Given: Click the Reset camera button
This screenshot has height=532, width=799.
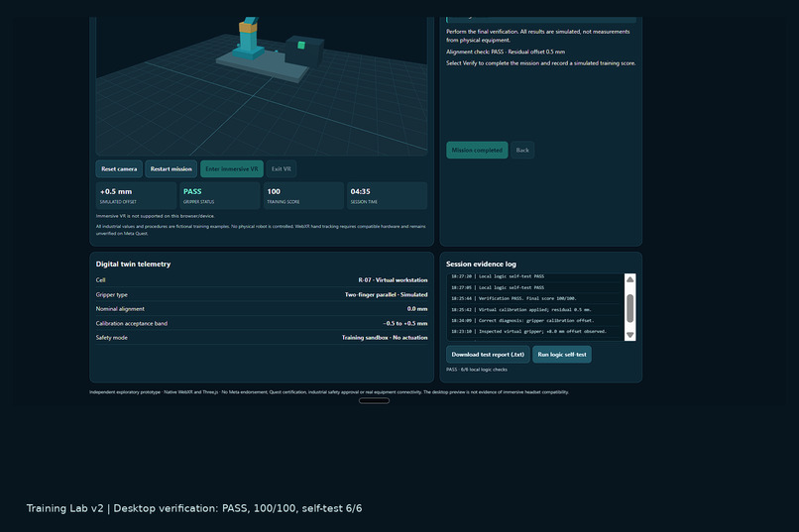Looking at the screenshot, I should [x=119, y=169].
